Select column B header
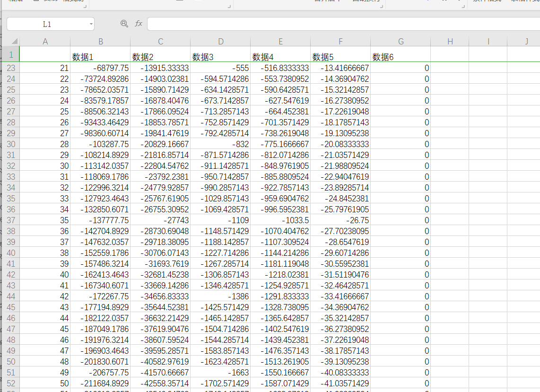540x392 pixels. click(100, 42)
